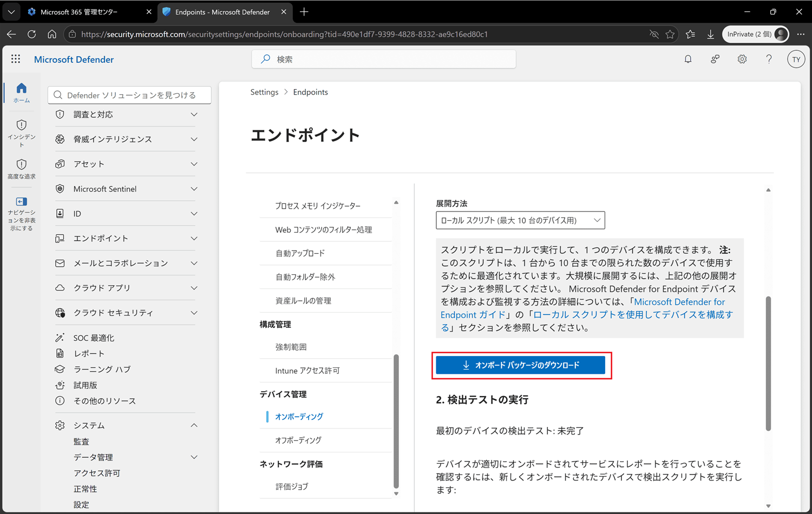Click the Microsoft Defender title link

(x=74, y=60)
